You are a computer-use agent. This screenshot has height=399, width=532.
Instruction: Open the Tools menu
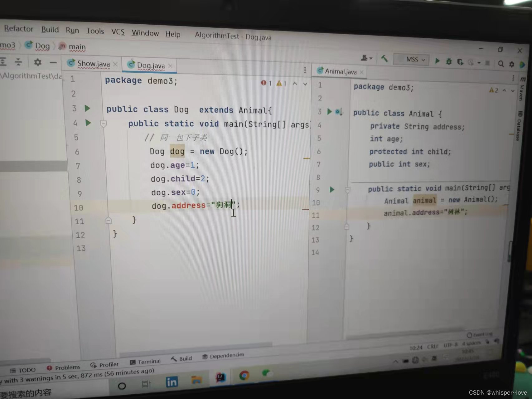tap(95, 31)
